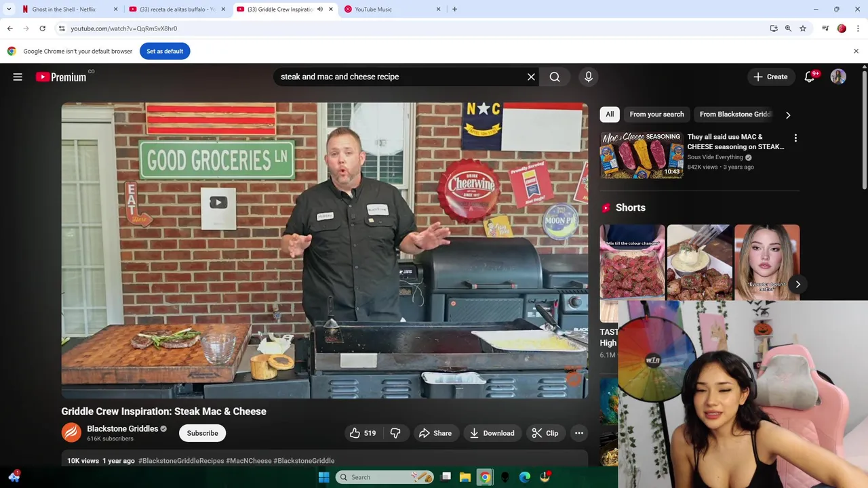Viewport: 868px width, 488px height.
Task: Click the address bar URL
Action: click(123, 28)
